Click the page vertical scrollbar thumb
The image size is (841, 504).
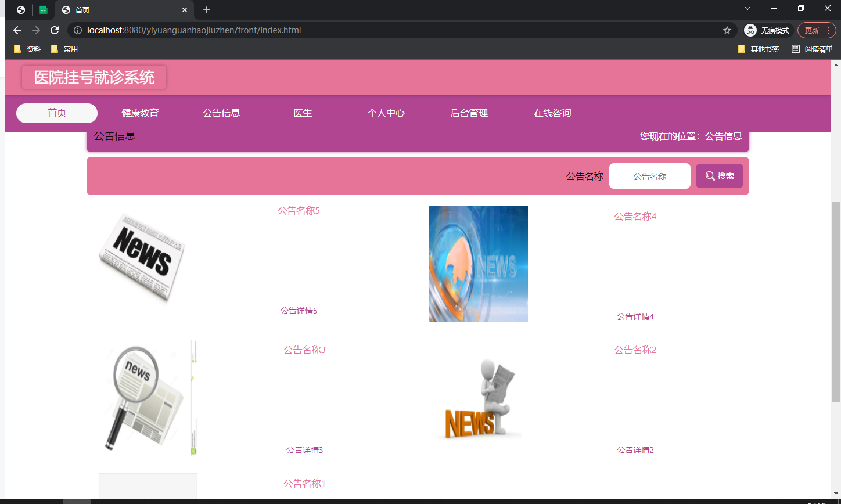[x=836, y=302]
